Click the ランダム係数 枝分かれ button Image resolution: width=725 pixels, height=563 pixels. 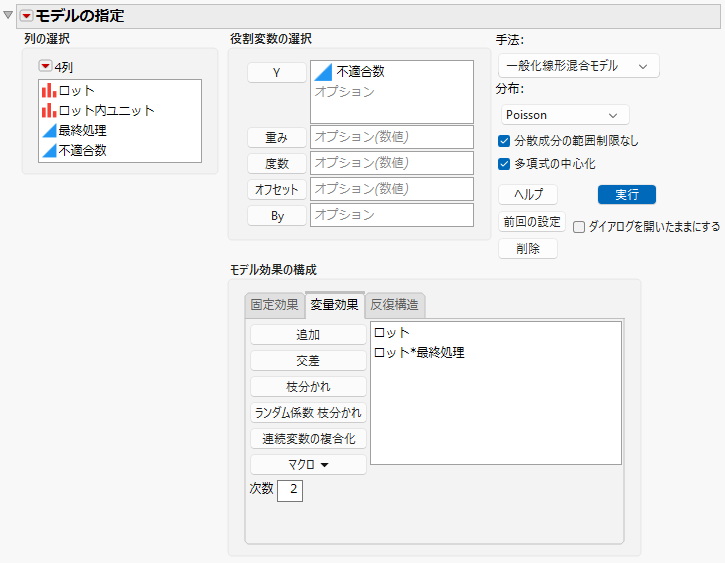(308, 412)
